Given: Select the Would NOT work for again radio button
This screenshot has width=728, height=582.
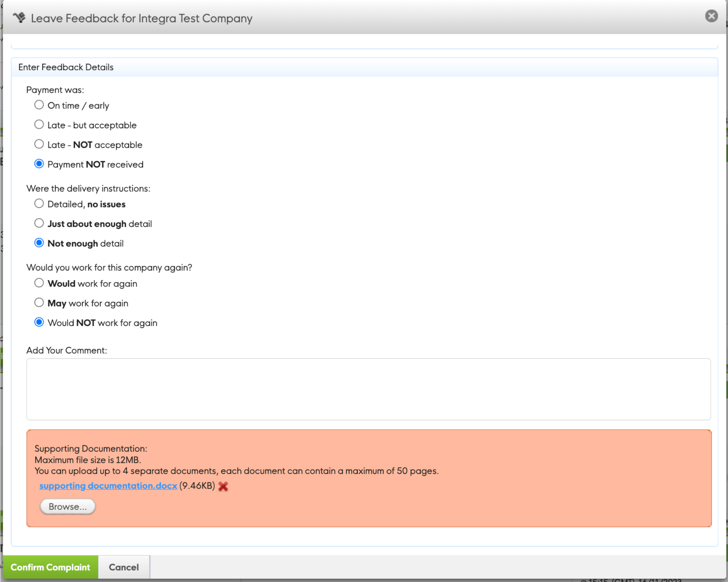Looking at the screenshot, I should [x=39, y=322].
